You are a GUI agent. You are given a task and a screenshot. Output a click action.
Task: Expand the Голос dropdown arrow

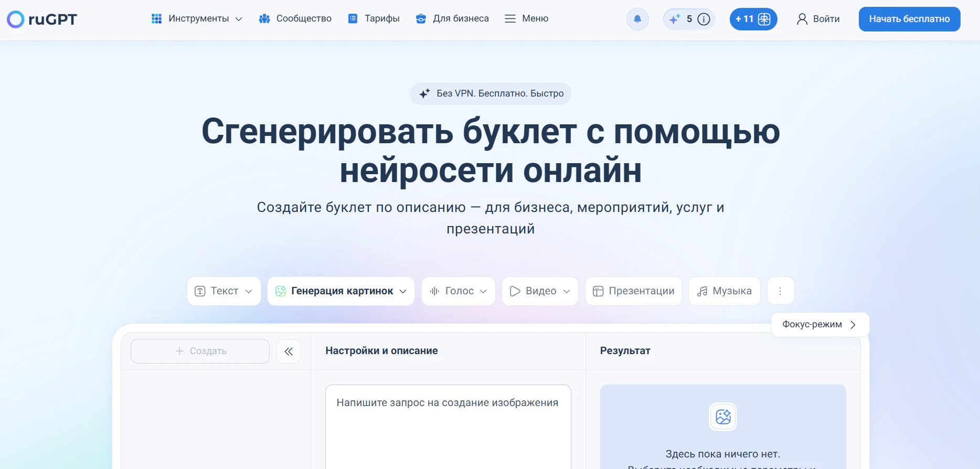coord(483,291)
